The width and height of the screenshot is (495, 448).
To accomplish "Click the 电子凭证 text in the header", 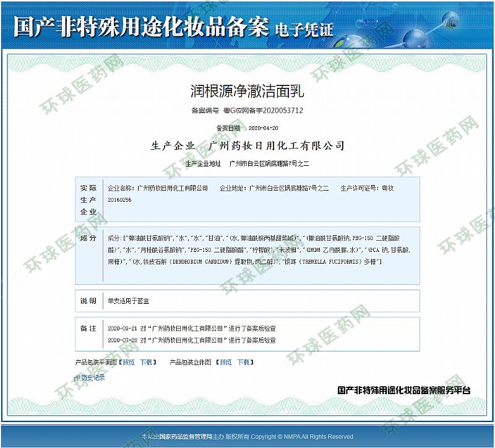I will [304, 28].
